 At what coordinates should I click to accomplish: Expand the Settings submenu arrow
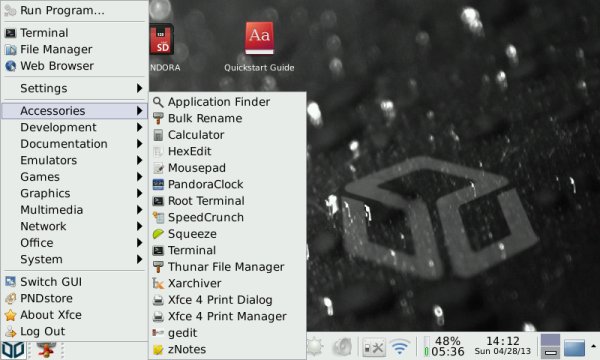tap(140, 88)
